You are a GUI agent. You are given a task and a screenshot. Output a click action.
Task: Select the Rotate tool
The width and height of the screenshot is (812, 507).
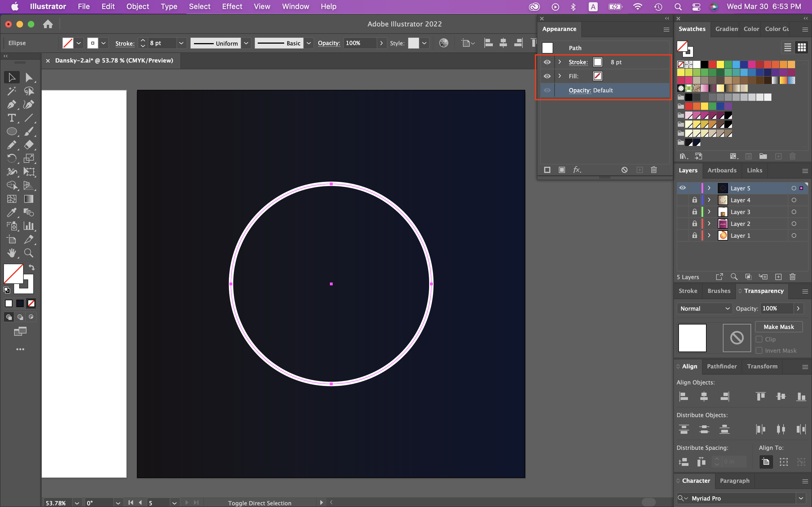tap(11, 158)
